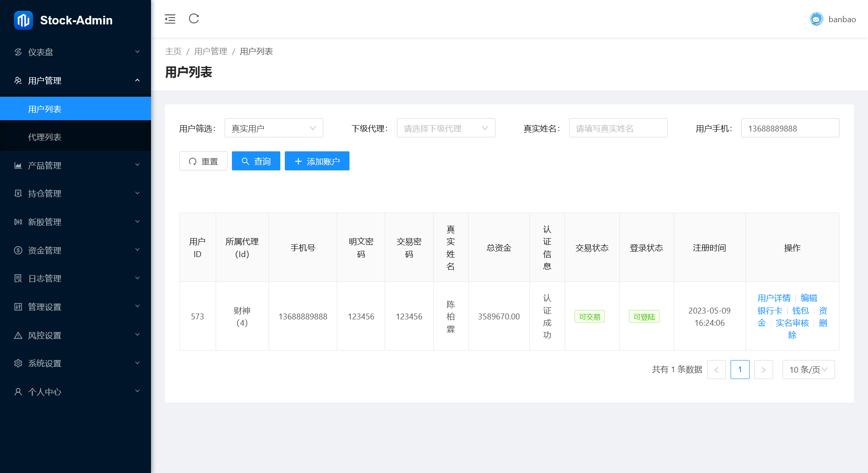Image resolution: width=868 pixels, height=473 pixels.
Task: Open 用户详情 for user 573
Action: coord(774,298)
